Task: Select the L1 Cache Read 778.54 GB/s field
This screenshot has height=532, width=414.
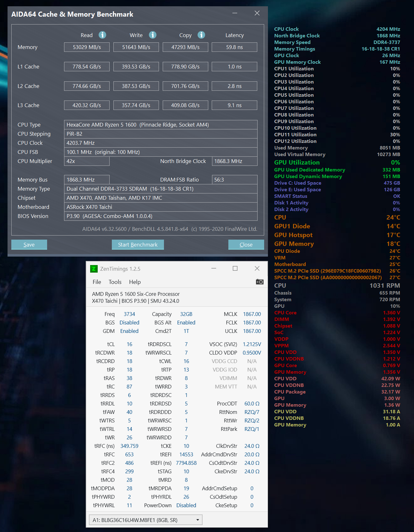Action: tap(87, 67)
